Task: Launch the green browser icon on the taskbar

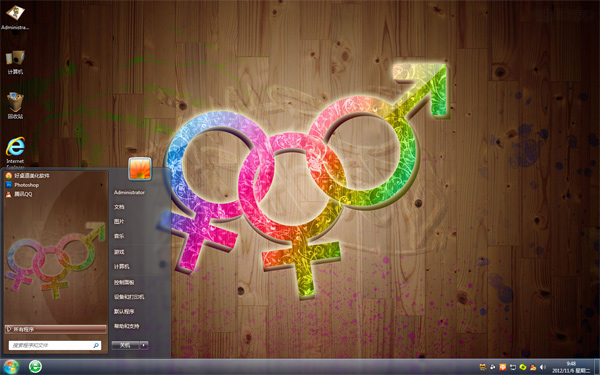Action: click(x=35, y=367)
